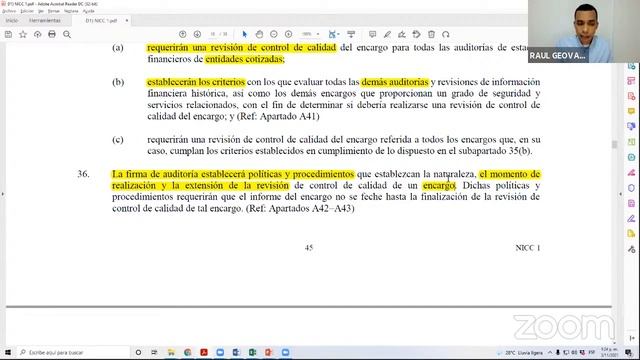The image size is (640, 360).
Task: Open the red export PDF sidebar tool
Action: tap(631, 96)
